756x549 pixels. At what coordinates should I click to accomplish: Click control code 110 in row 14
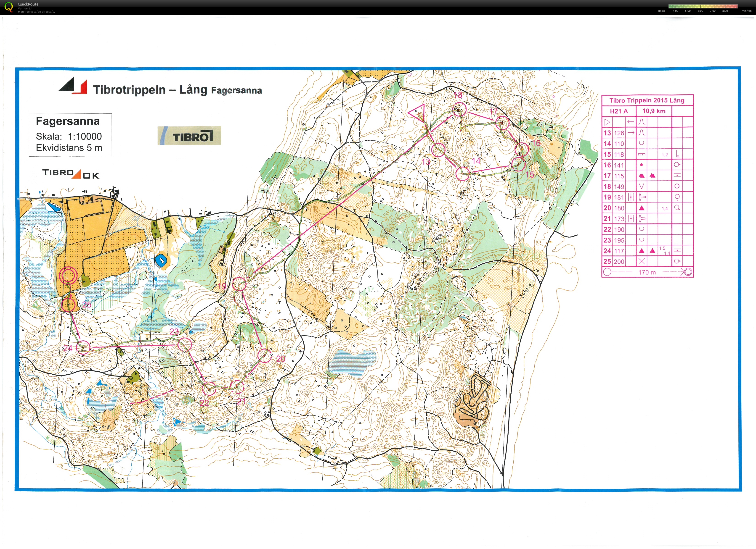[x=619, y=144]
